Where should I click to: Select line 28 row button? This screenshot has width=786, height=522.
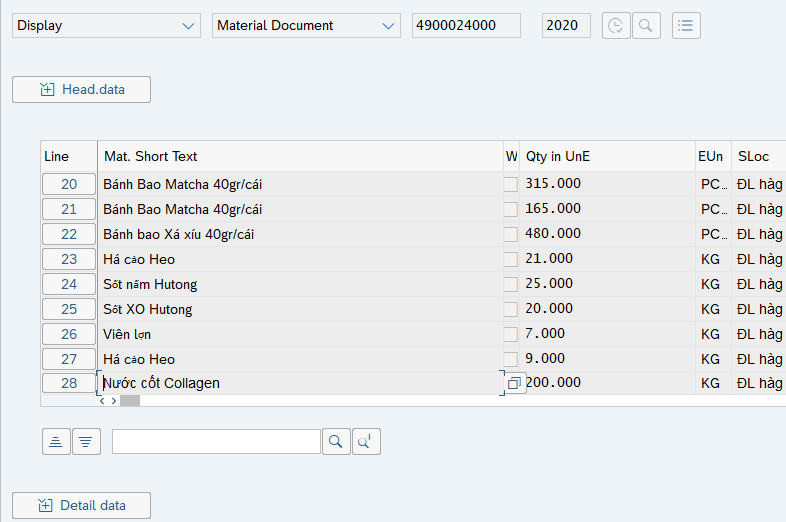(68, 383)
